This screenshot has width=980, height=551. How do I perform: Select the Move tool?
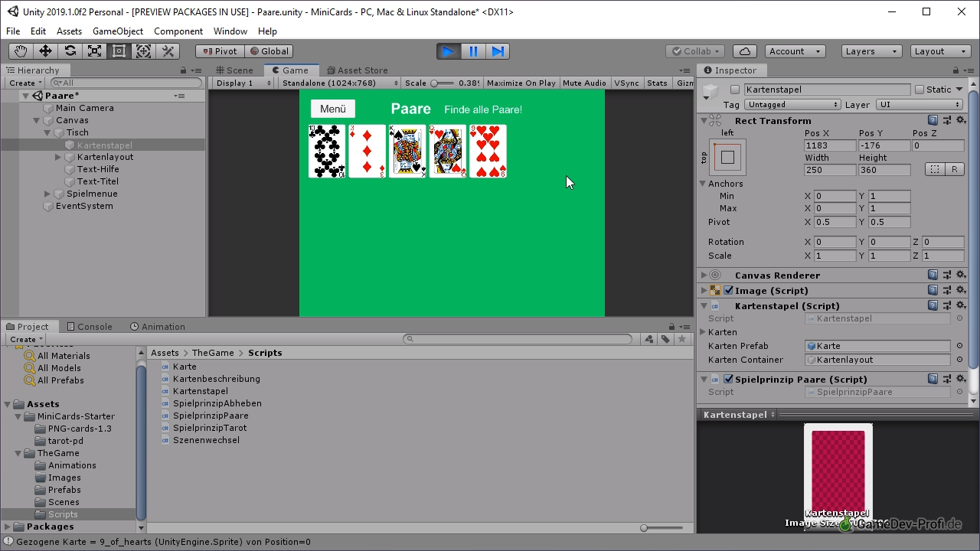click(x=45, y=51)
